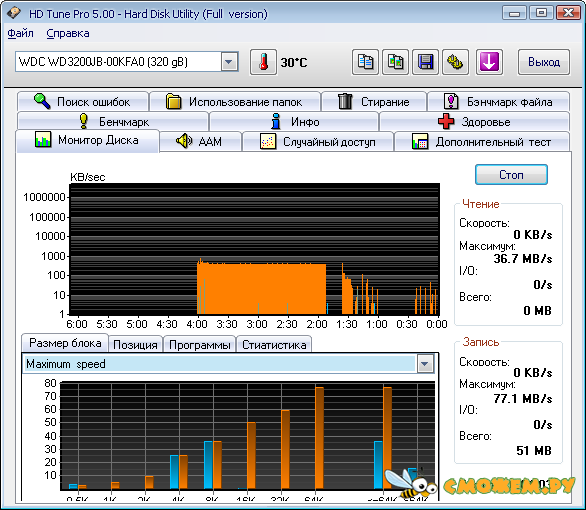
Task: Click the 51 MB write total value
Action: tap(534, 450)
